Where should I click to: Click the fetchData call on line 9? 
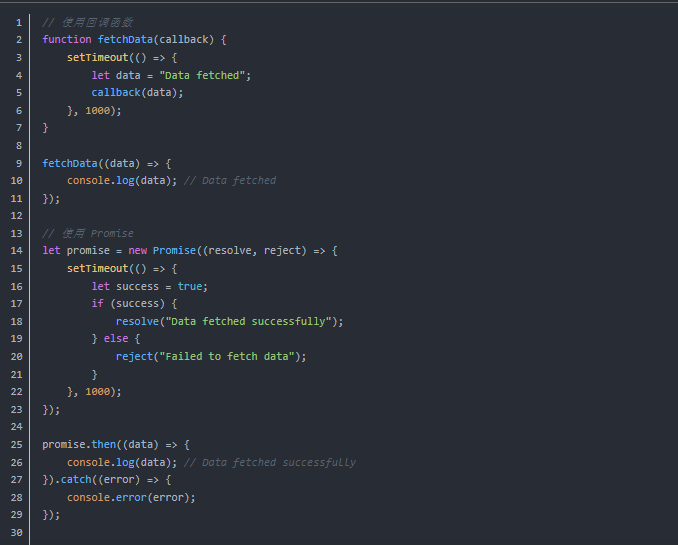(70, 164)
